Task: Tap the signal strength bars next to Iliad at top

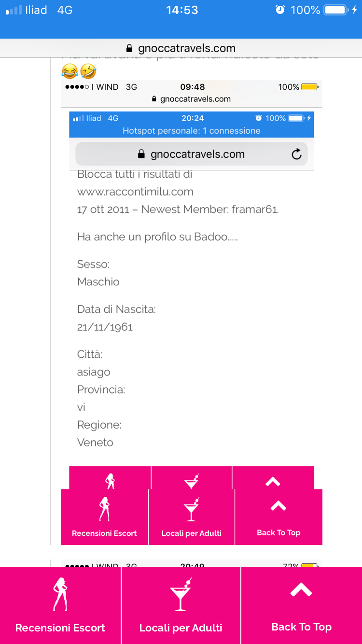Action: (x=14, y=10)
